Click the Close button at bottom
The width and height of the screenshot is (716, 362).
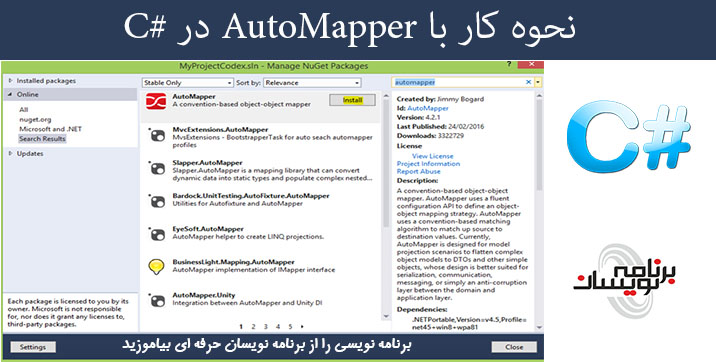[514, 347]
